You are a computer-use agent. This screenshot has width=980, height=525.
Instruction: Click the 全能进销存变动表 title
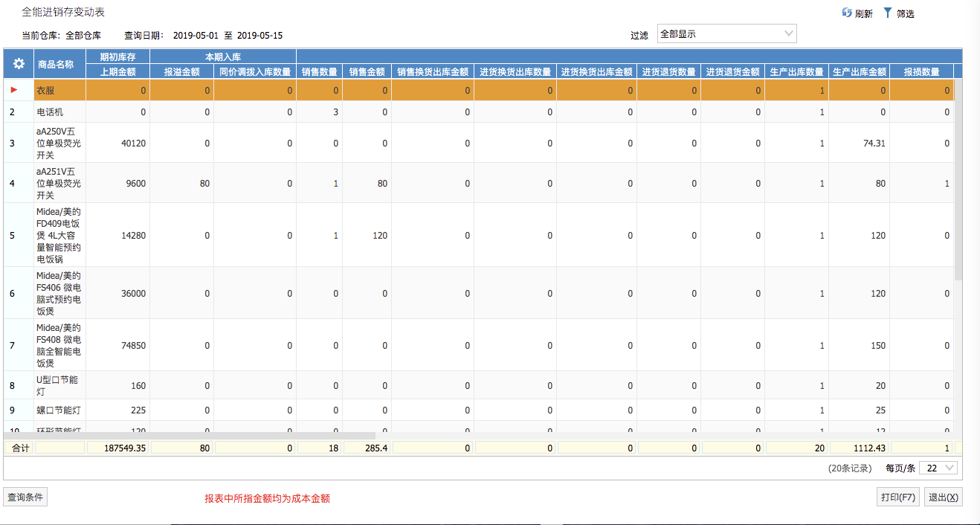point(63,12)
